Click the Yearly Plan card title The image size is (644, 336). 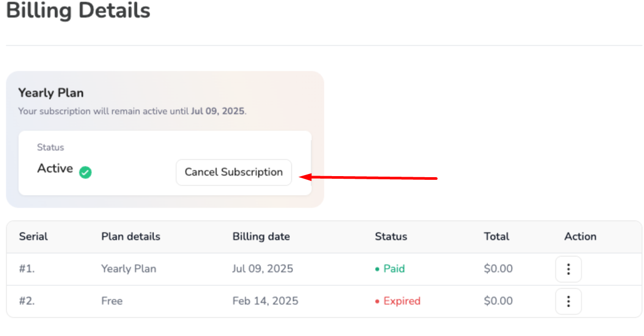(51, 93)
